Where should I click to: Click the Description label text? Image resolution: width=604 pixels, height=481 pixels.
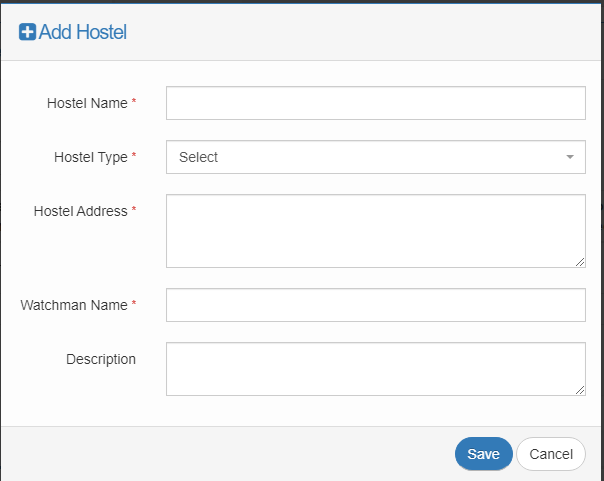[x=101, y=359]
